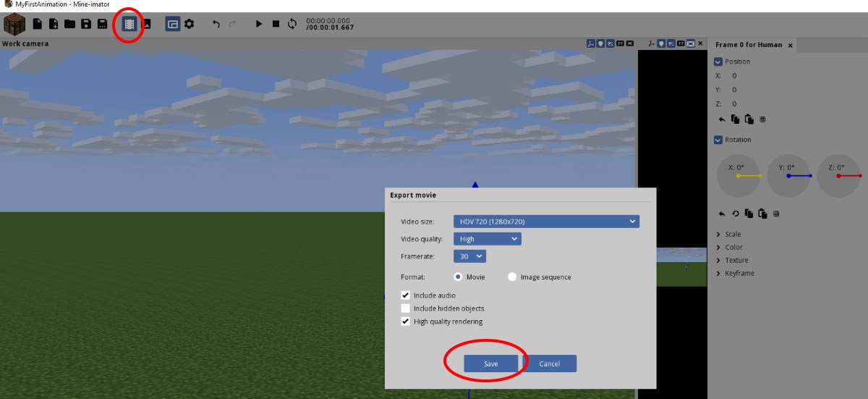Click Cancel in Export movie dialog
Screen dimensions: 868x399
[x=550, y=364]
